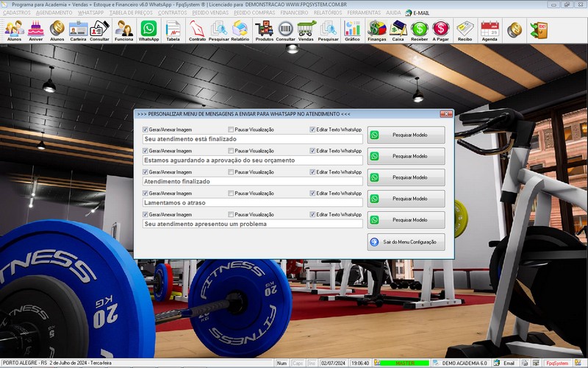Click Pesquisar icon next to Vendas
Screen dimensions: 588x368
point(328,30)
